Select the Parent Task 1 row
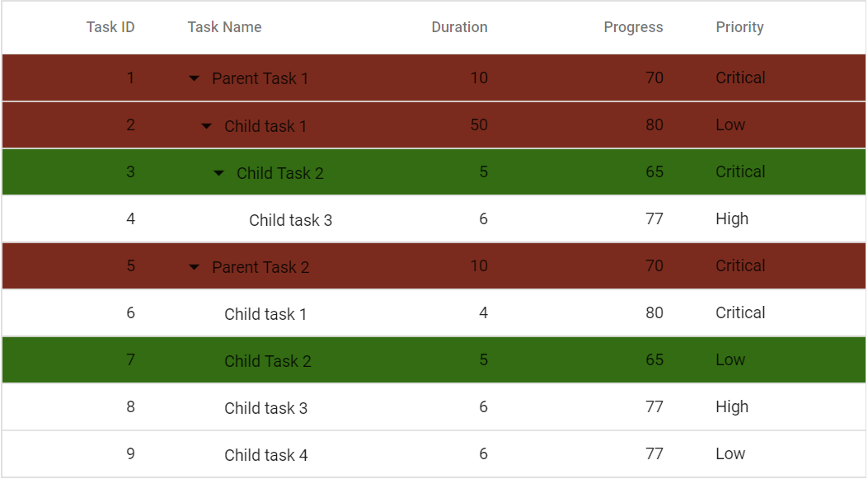Viewport: 868px width, 479px height. [x=260, y=78]
